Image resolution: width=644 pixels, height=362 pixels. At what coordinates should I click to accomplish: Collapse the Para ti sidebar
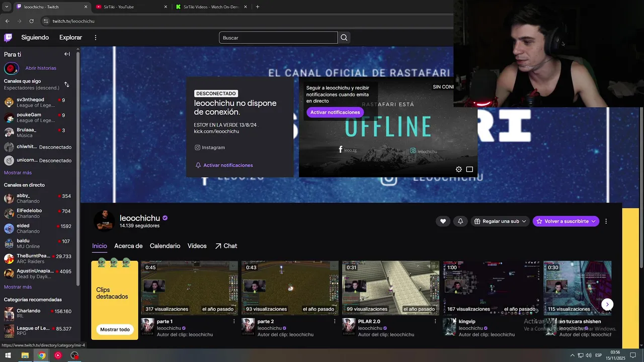[x=67, y=54]
